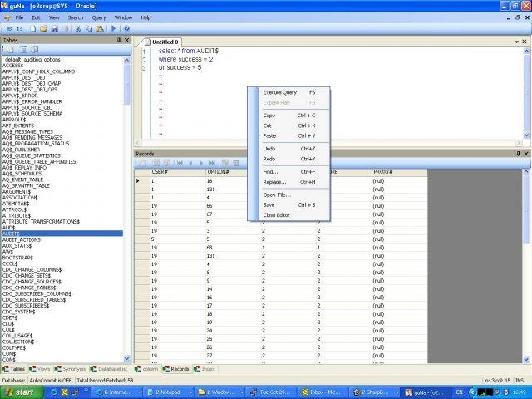Click the second disconnect icon on main toolbar
The image size is (532, 399).
[x=20, y=29]
